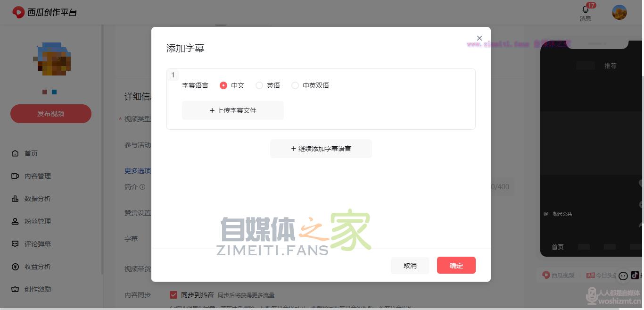Open the 创作激励 section
The height and width of the screenshot is (310, 644).
tap(37, 289)
